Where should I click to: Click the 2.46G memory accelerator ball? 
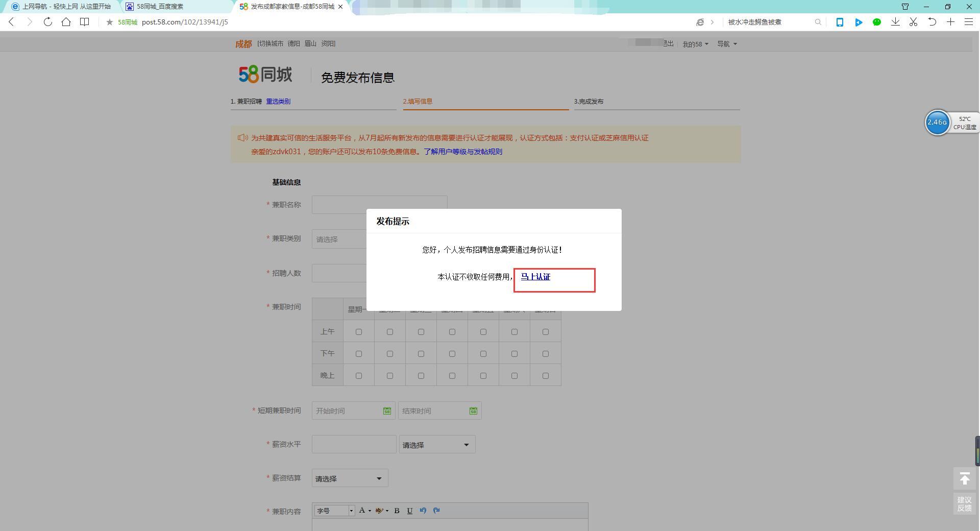(937, 123)
